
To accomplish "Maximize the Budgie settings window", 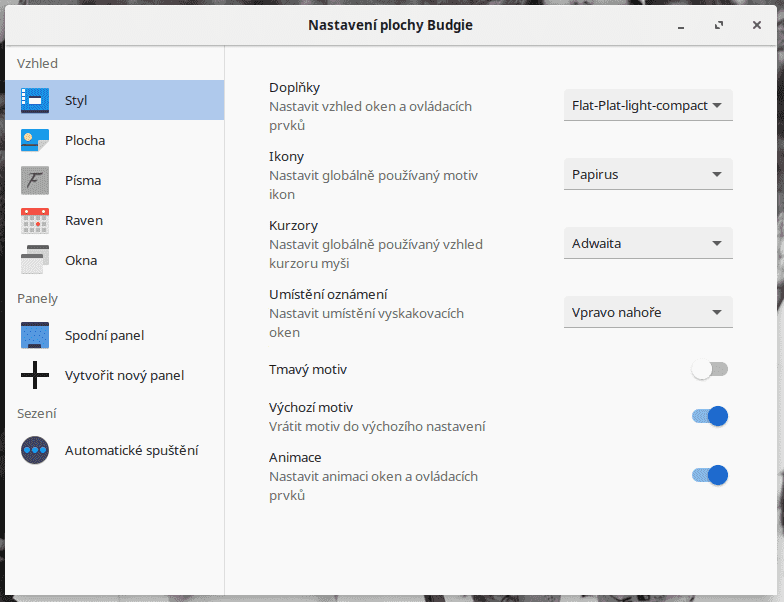I will tap(719, 25).
